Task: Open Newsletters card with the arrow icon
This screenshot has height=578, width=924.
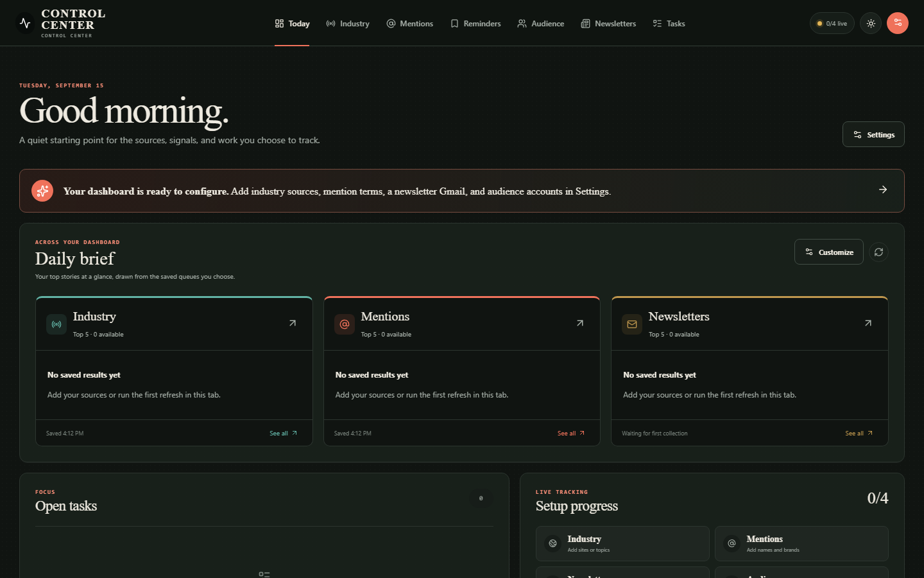Action: tap(868, 323)
